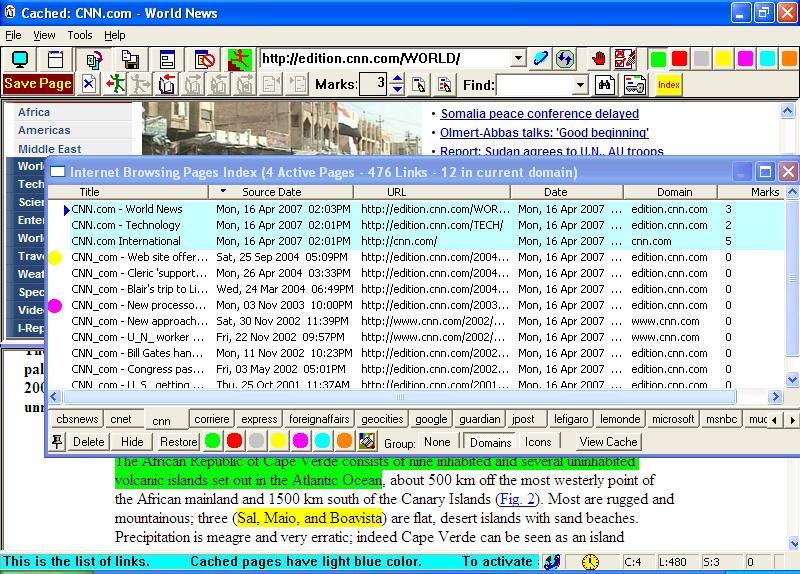Click the pin icon left of Delete
The height and width of the screenshot is (574, 800).
(x=59, y=441)
